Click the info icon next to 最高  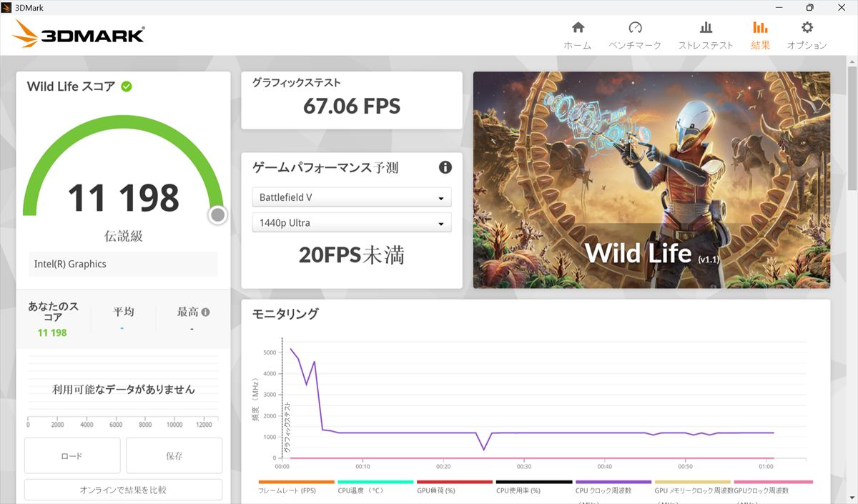(206, 312)
